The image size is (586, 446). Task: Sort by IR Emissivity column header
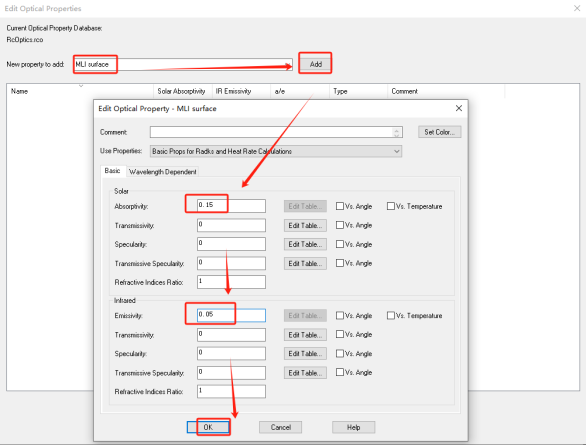[x=241, y=91]
